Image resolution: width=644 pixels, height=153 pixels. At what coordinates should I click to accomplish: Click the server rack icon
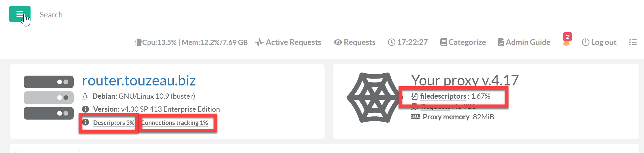[49, 98]
